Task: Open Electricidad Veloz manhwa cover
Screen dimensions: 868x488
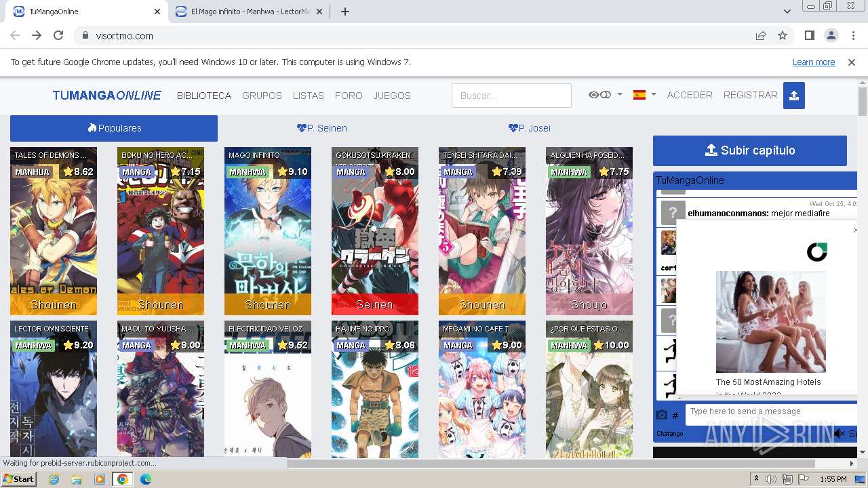Action: coord(268,390)
